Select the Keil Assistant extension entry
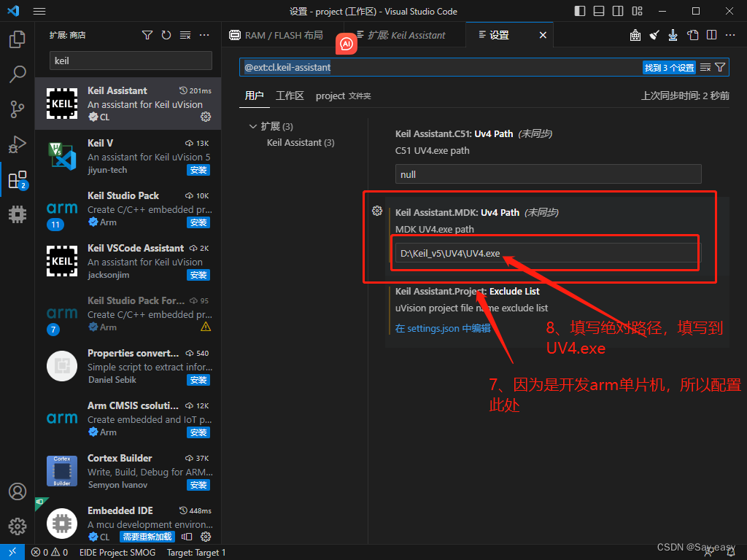 (128, 104)
